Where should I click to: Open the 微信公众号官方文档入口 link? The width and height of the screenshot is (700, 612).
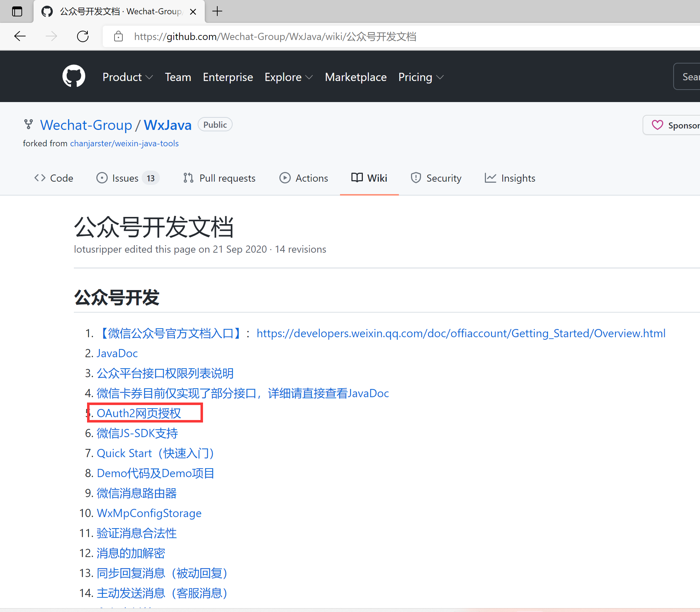(x=171, y=333)
